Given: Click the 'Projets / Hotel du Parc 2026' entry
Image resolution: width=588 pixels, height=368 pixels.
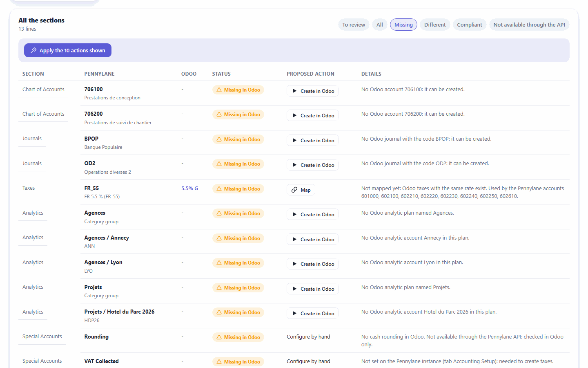Looking at the screenshot, I should [x=120, y=312].
